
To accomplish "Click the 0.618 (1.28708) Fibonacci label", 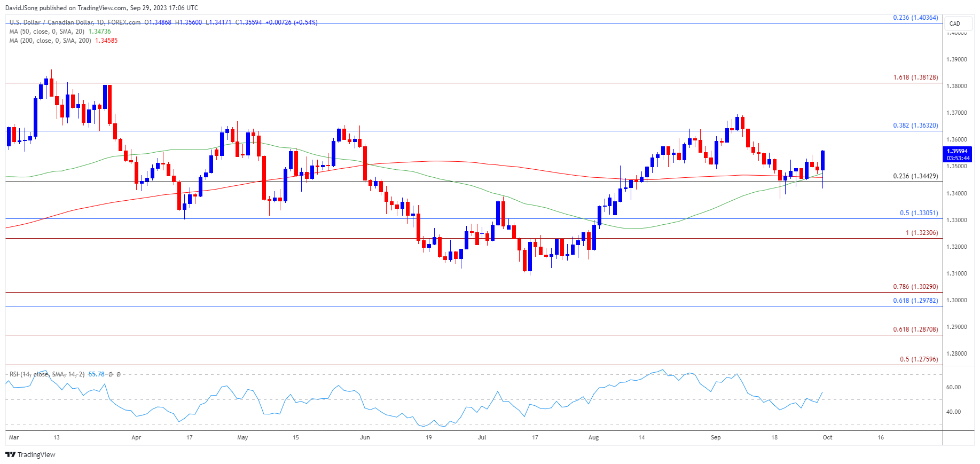I will click(915, 329).
